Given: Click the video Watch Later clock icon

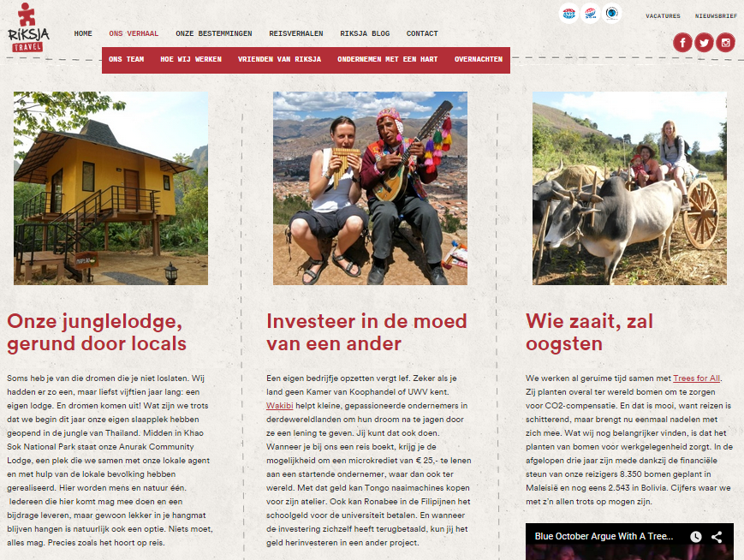Looking at the screenshot, I should (x=695, y=537).
